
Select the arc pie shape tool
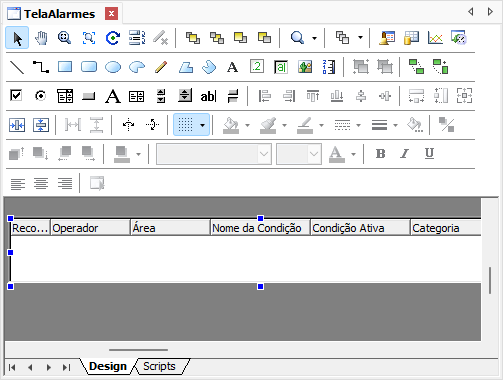[x=137, y=67]
